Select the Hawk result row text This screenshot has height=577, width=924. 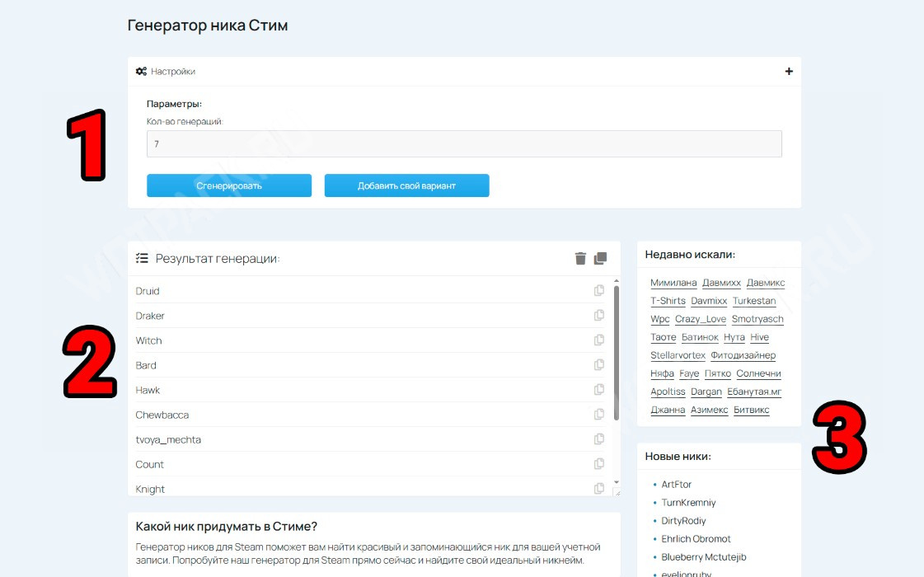pos(148,390)
